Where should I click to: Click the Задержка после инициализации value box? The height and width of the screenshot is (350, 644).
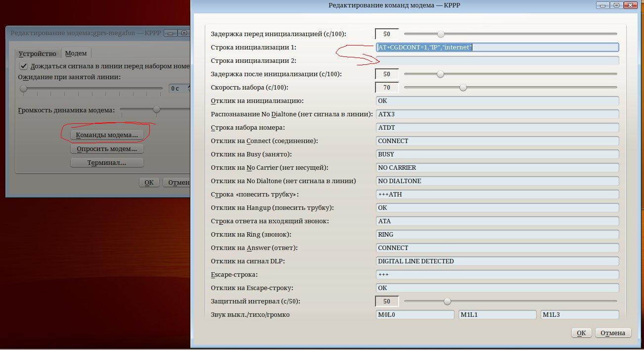coord(387,74)
